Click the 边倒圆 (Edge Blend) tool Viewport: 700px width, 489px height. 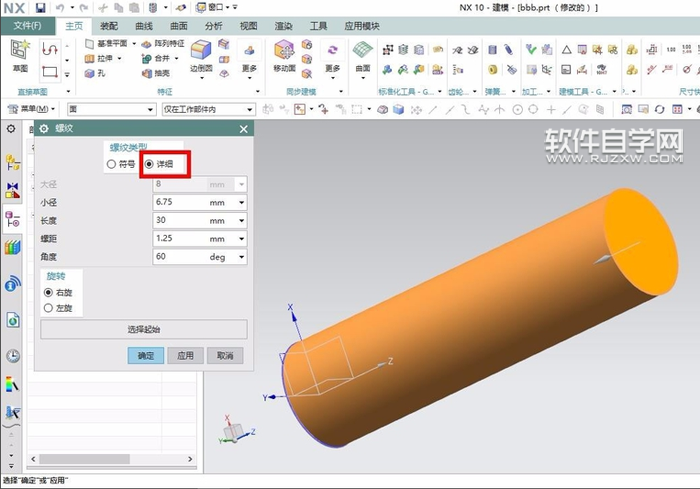[201, 55]
